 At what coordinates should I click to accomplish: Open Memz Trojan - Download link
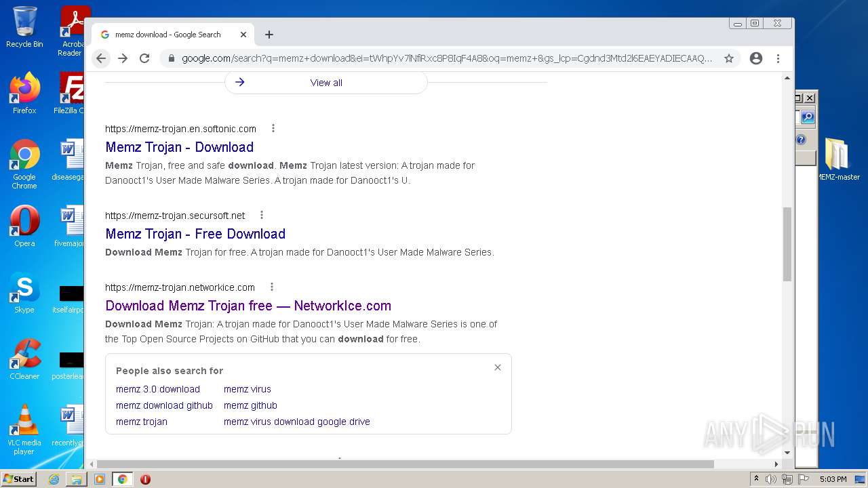coord(180,147)
